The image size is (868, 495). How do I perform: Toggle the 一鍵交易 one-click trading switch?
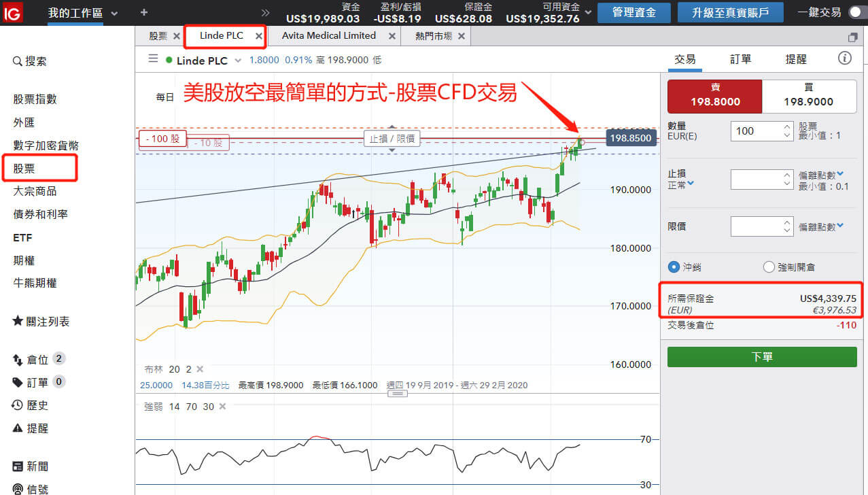pyautogui.click(x=854, y=12)
